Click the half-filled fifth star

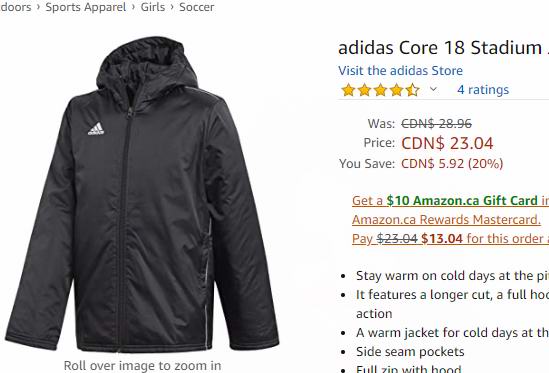pos(413,90)
